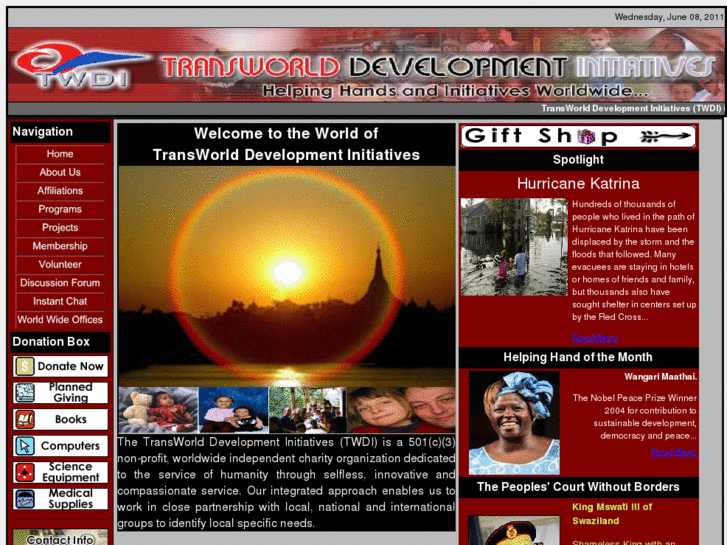
Task: Open the Contact Info button
Action: (60, 537)
